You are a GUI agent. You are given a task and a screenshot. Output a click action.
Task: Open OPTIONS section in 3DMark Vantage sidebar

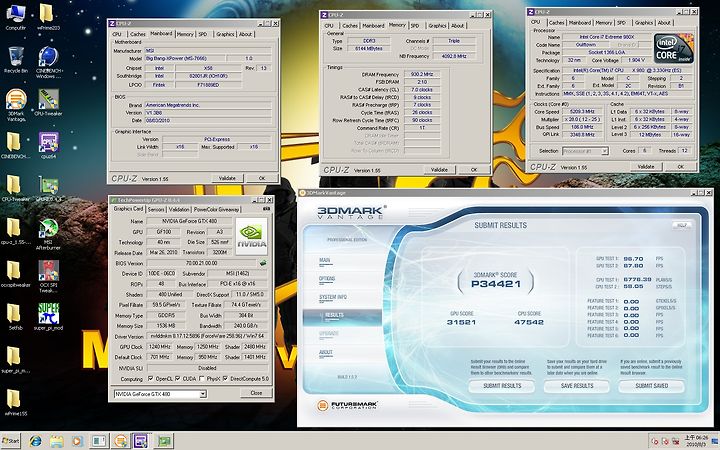(x=327, y=279)
